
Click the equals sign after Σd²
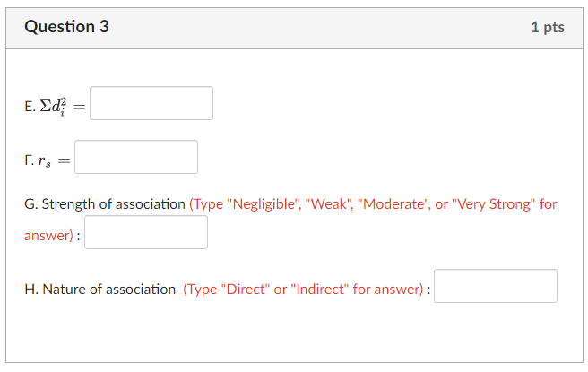tap(79, 107)
